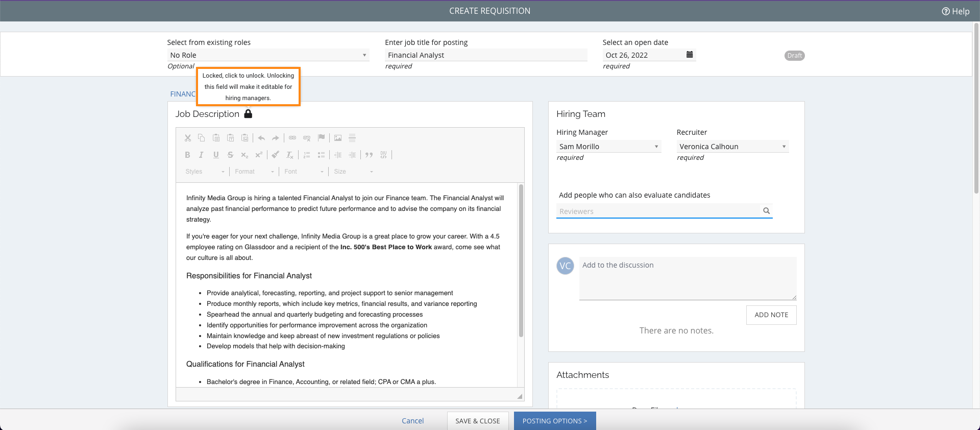Open the Font dropdown in the editor

pos(304,172)
